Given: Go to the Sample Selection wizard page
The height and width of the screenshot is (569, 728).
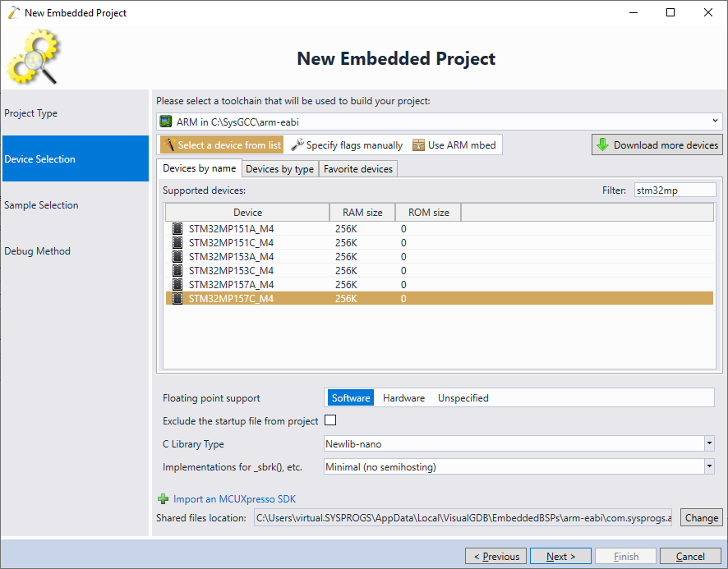Looking at the screenshot, I should [76, 204].
